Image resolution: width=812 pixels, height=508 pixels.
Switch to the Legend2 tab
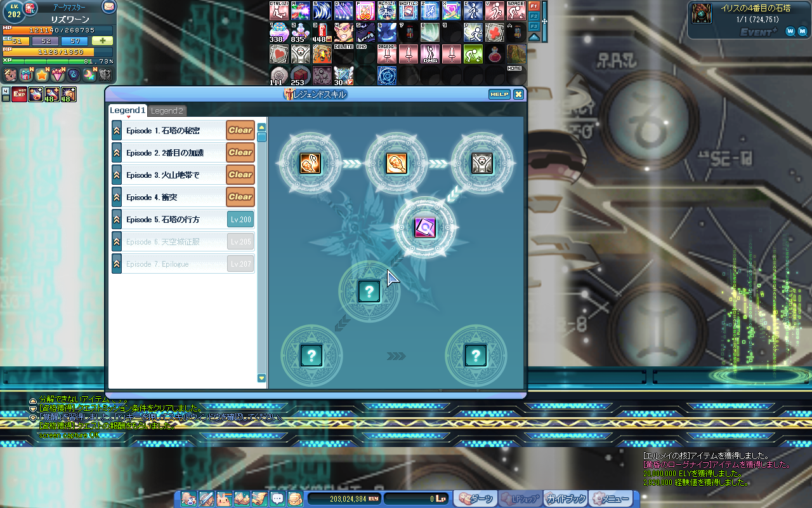tap(167, 111)
